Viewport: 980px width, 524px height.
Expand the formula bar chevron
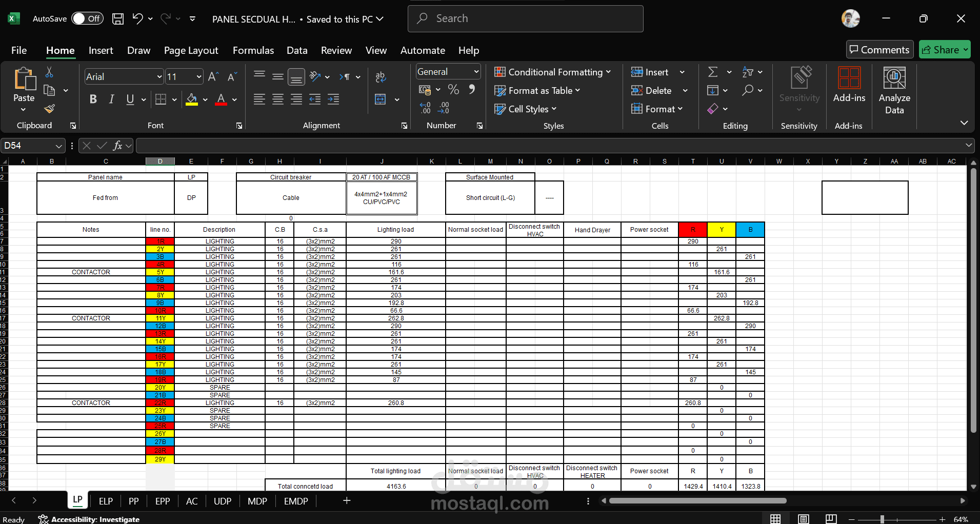pos(968,146)
